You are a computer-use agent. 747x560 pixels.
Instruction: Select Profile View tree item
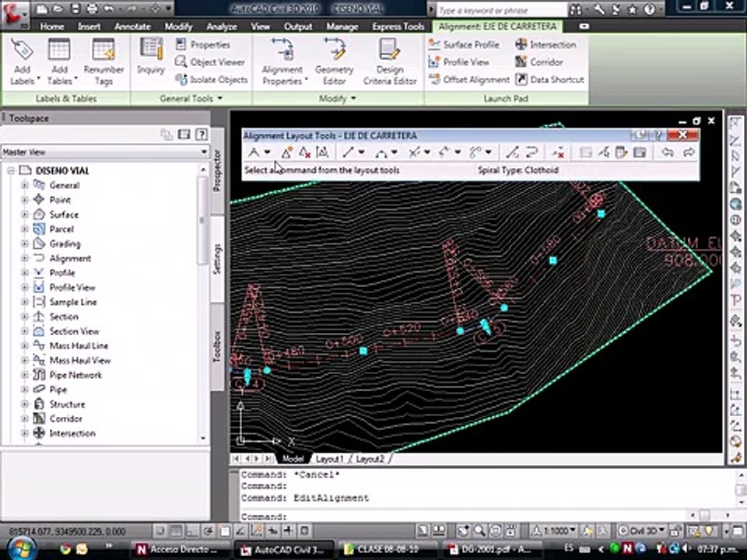72,288
